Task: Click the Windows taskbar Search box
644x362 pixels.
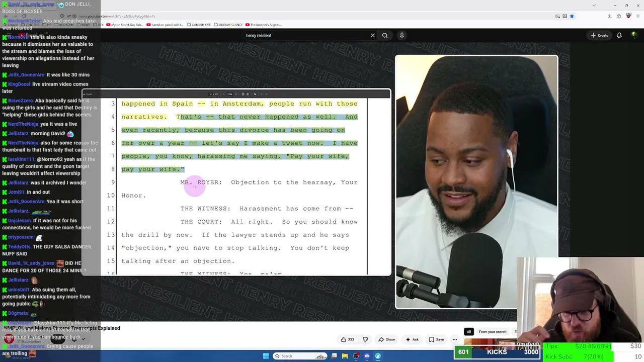Action: (300, 356)
